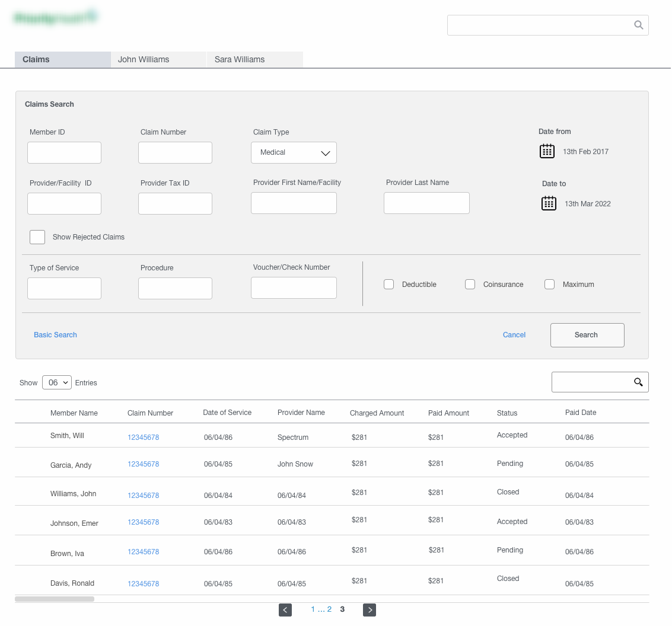Click the top header search magnifier icon
The height and width of the screenshot is (626, 672).
(x=638, y=25)
